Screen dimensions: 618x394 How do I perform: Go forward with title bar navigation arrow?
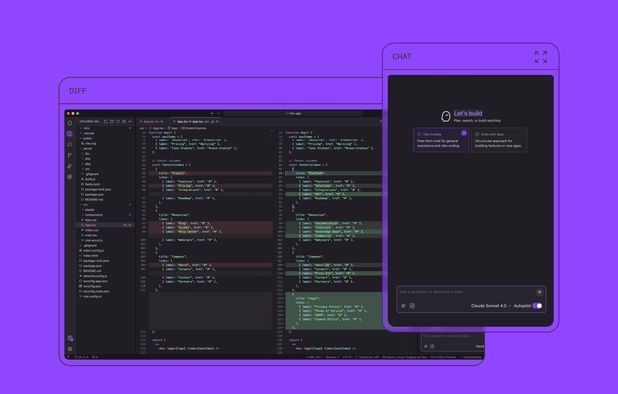[218, 113]
